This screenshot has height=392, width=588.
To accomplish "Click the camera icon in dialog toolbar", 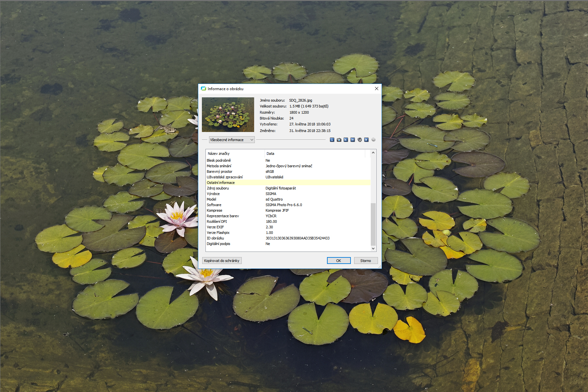I will (x=339, y=140).
